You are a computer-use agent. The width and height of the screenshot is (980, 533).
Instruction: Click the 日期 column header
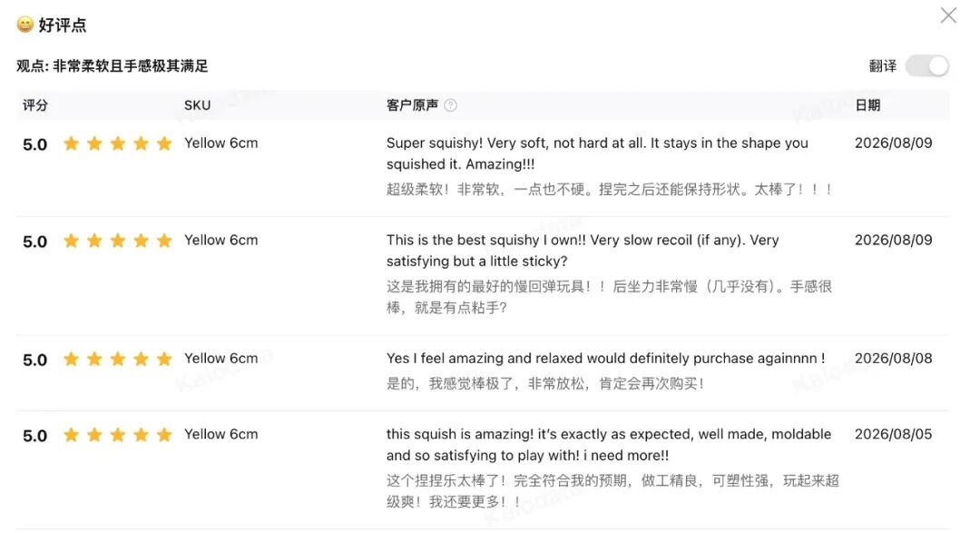[x=867, y=105]
